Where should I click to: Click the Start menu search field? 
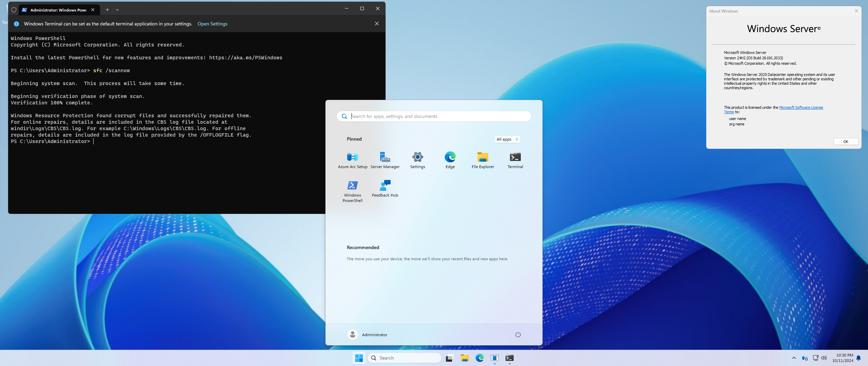coord(434,116)
